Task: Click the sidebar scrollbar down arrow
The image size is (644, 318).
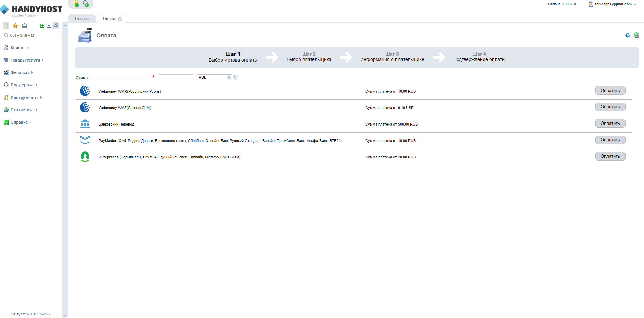Action: tap(65, 316)
